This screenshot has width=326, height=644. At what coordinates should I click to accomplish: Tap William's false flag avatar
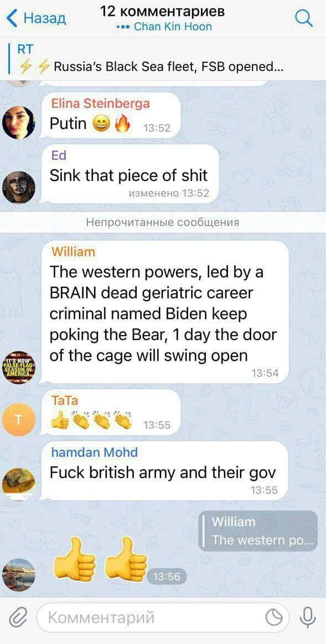[x=18, y=367]
